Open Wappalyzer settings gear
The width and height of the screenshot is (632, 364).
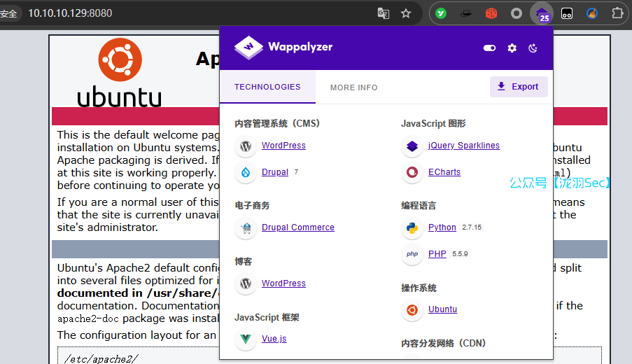(x=512, y=48)
